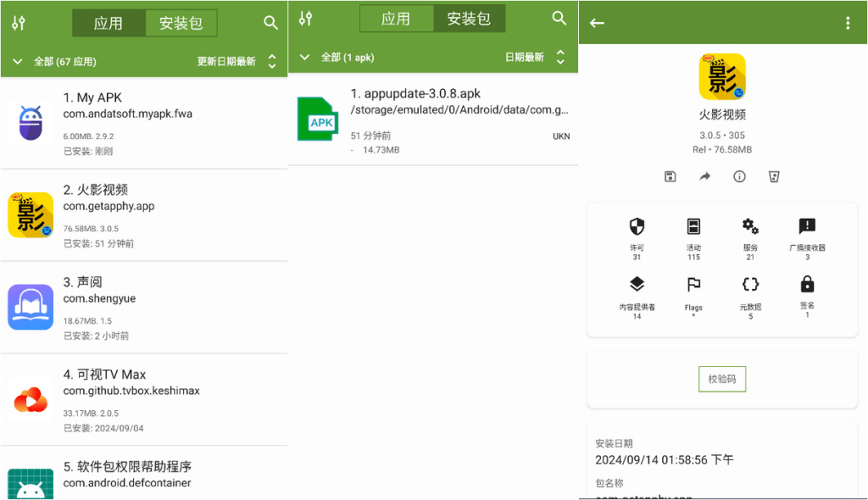The height and width of the screenshot is (500, 868).
Task: Tap the 声阅 app icon
Action: tap(31, 308)
